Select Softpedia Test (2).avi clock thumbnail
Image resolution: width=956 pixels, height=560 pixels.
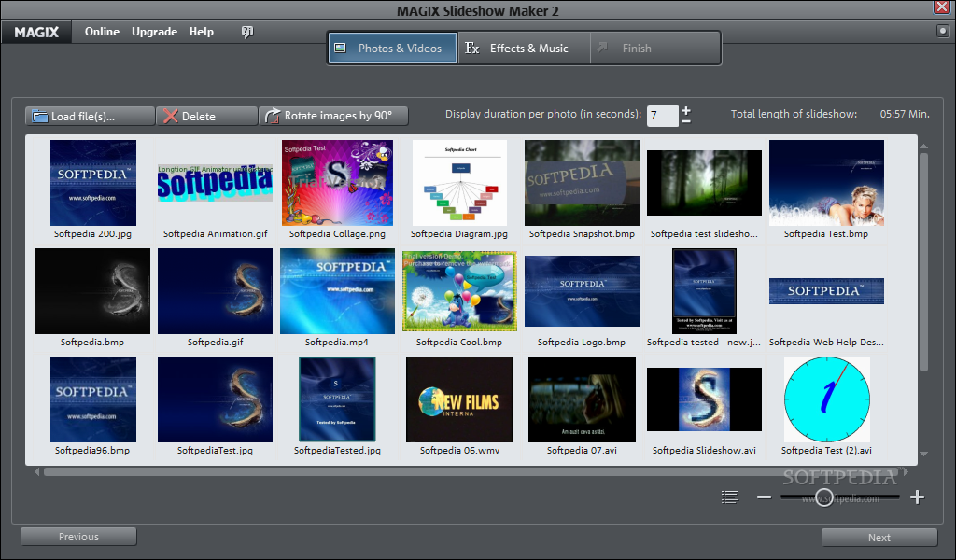point(827,399)
